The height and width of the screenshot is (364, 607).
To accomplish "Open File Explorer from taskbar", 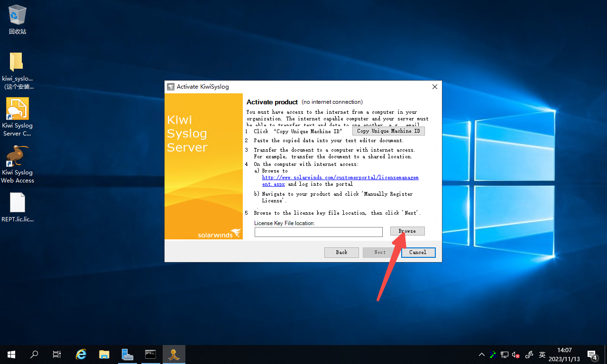I will (104, 355).
